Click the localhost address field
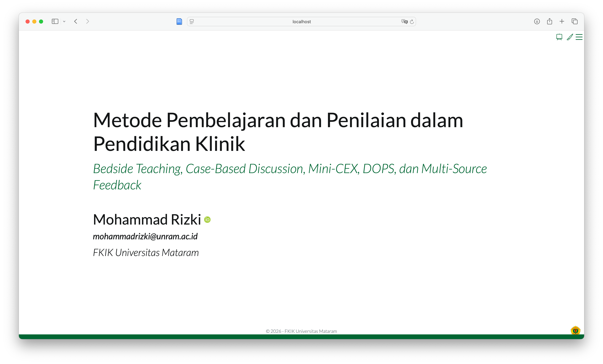Viewport: 603px width, 364px height. click(301, 22)
